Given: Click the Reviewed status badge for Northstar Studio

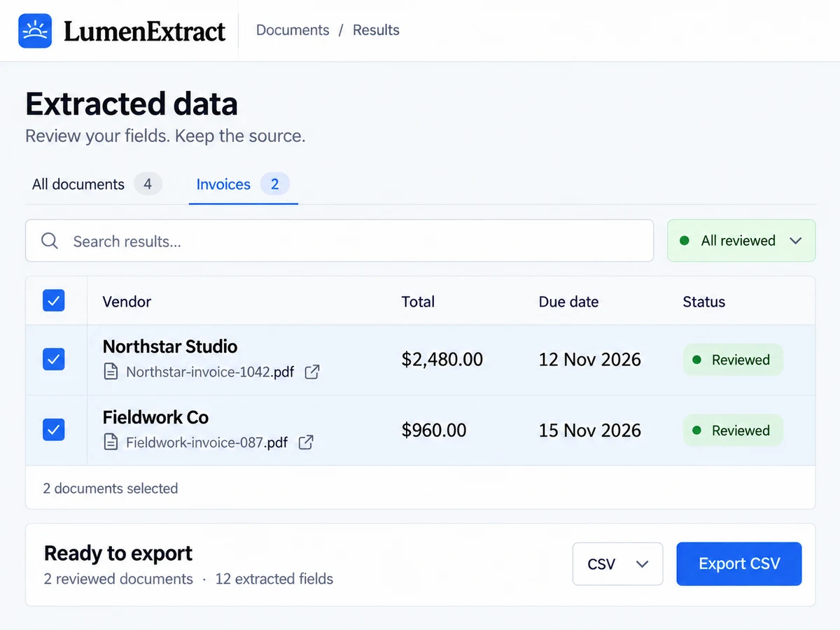Looking at the screenshot, I should 733,360.
